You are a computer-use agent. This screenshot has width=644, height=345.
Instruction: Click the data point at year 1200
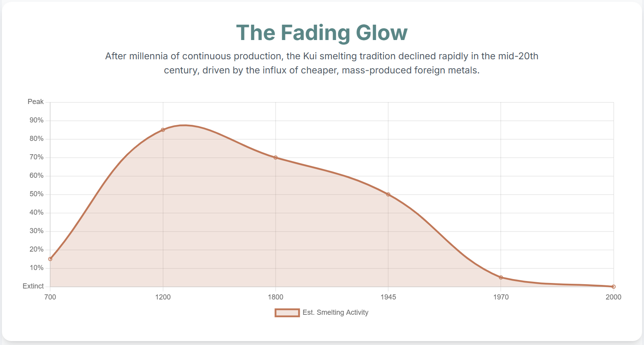pyautogui.click(x=163, y=130)
